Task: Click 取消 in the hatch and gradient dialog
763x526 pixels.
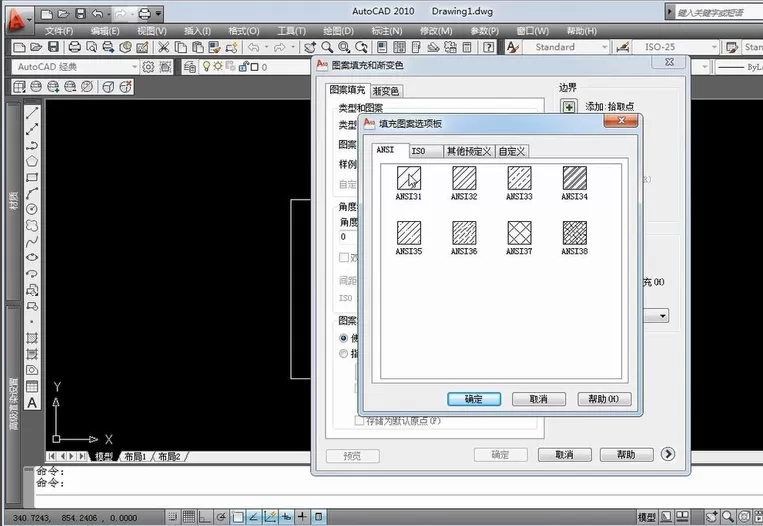Action: (x=564, y=455)
